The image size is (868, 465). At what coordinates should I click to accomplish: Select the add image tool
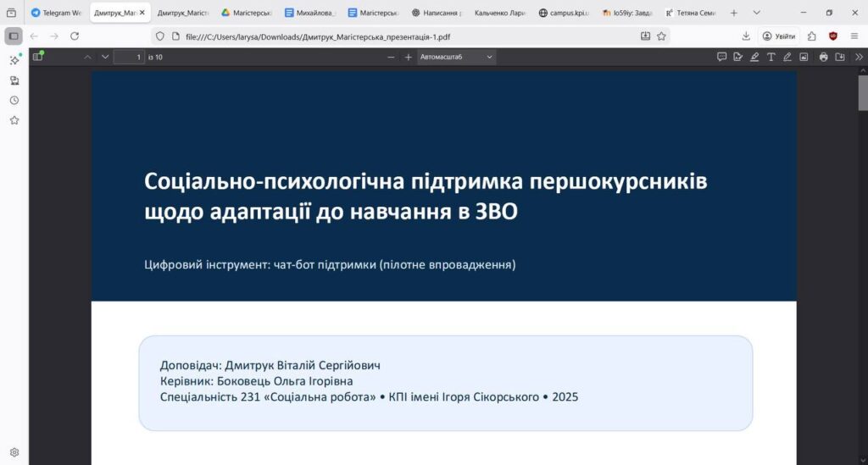point(804,57)
